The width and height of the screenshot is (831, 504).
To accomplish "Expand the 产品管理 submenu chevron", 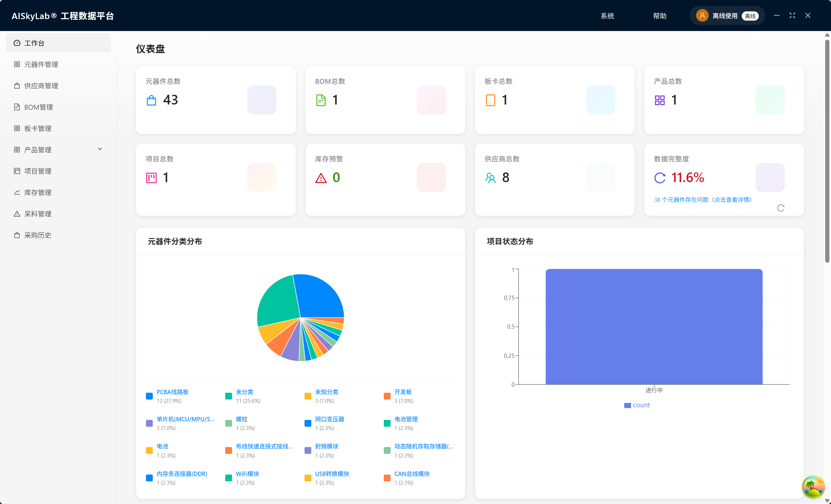I will click(x=100, y=149).
